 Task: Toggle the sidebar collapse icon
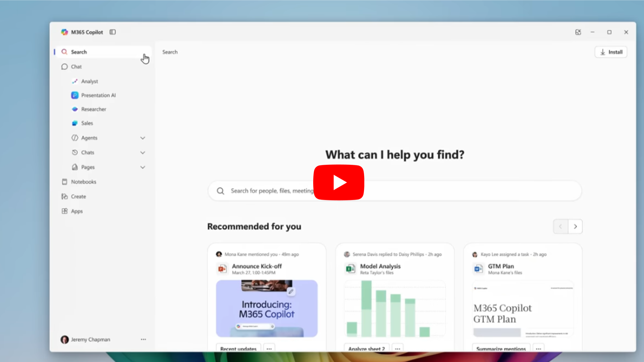tap(113, 32)
